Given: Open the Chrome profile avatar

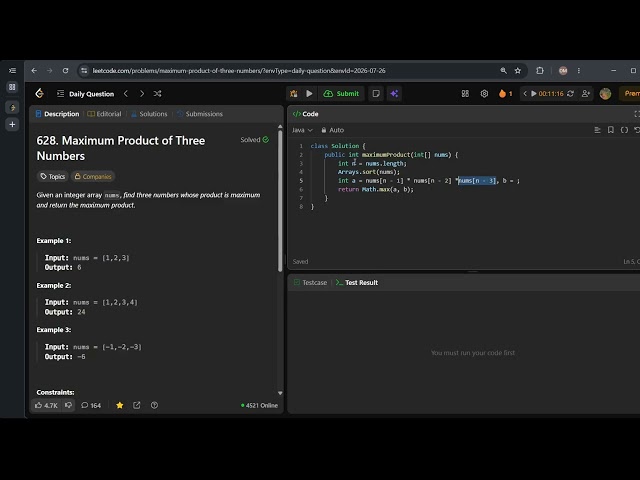Looking at the screenshot, I should [563, 71].
